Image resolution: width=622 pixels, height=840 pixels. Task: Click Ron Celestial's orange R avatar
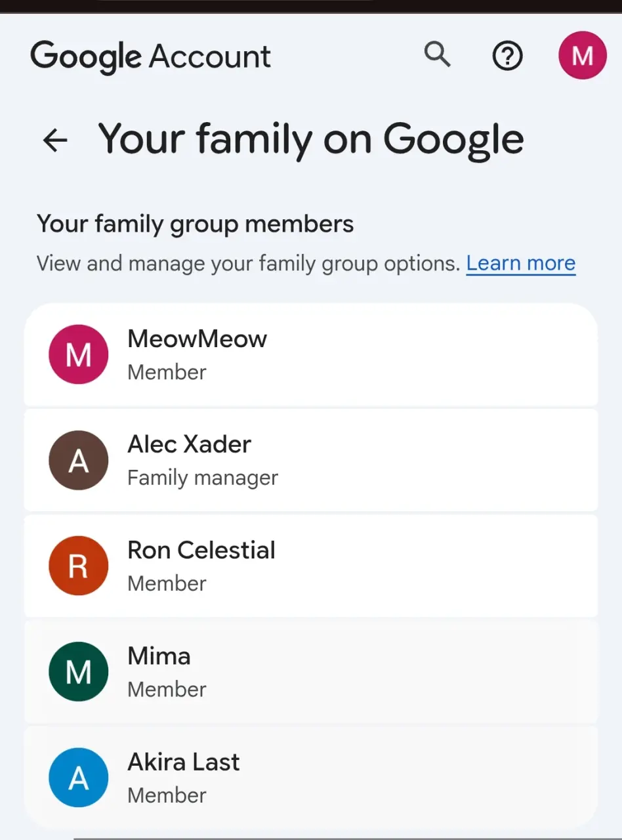pyautogui.click(x=79, y=566)
